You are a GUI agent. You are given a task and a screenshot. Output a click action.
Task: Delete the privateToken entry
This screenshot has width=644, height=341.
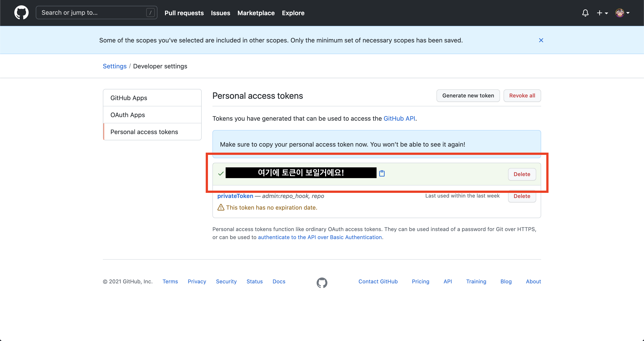point(521,196)
